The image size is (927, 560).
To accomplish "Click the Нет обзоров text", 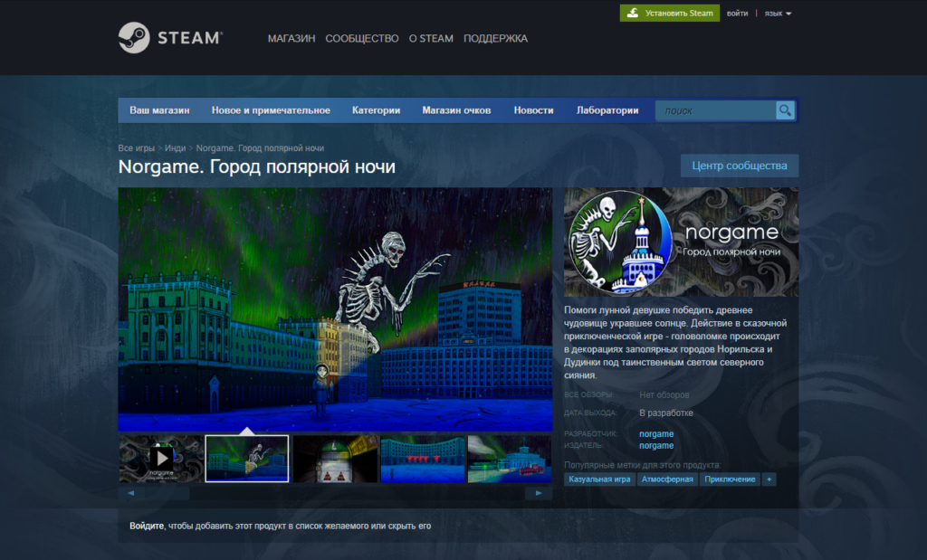I will (664, 394).
